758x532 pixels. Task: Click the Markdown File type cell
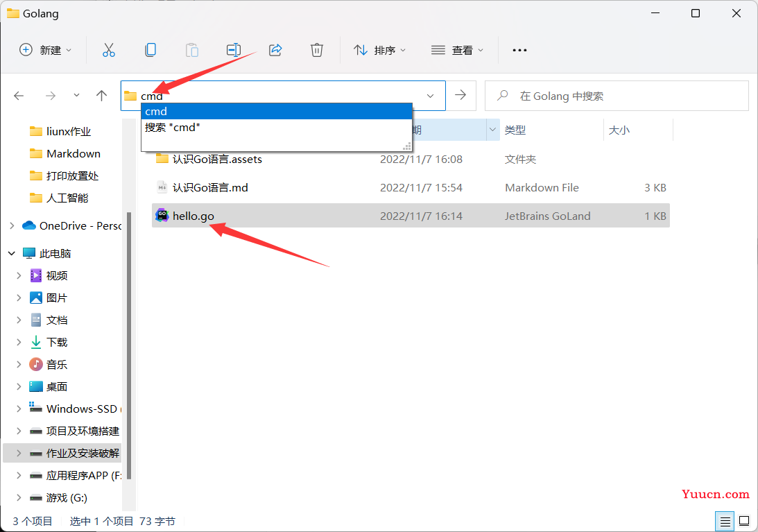point(542,187)
